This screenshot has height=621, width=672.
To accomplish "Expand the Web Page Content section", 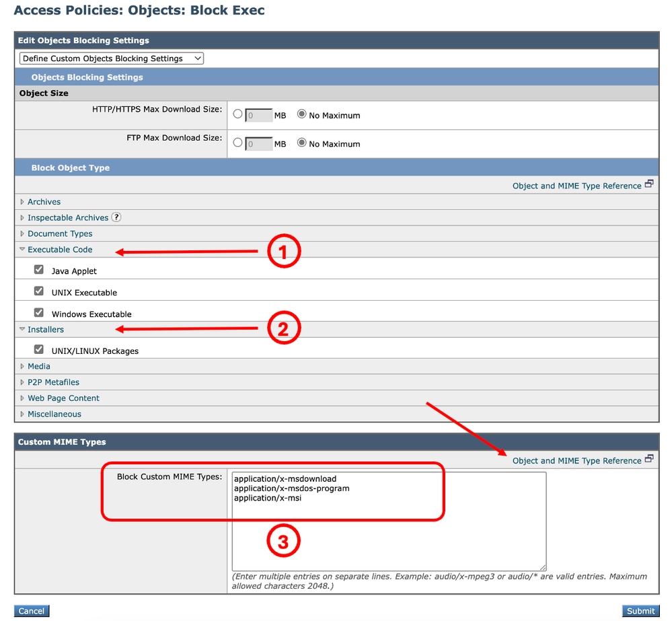I will click(64, 398).
